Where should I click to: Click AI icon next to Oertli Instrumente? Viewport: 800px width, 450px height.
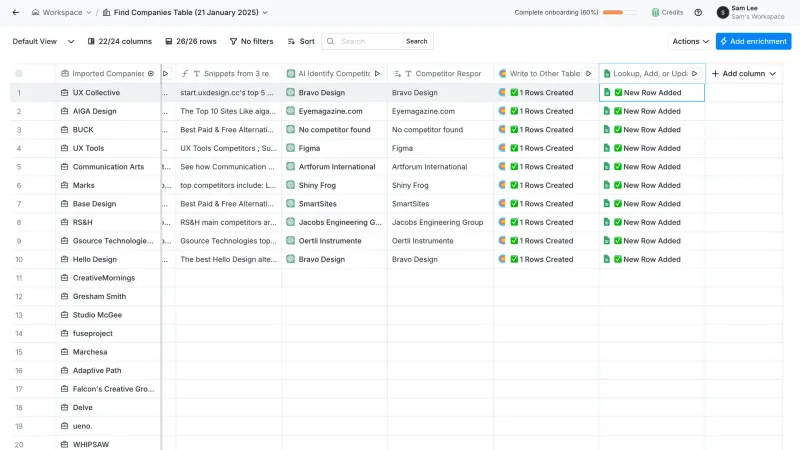(x=290, y=241)
